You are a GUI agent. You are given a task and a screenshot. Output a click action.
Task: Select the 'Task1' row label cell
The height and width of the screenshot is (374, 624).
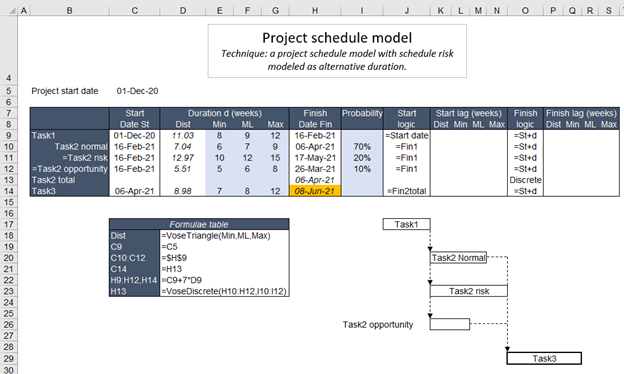coord(70,136)
